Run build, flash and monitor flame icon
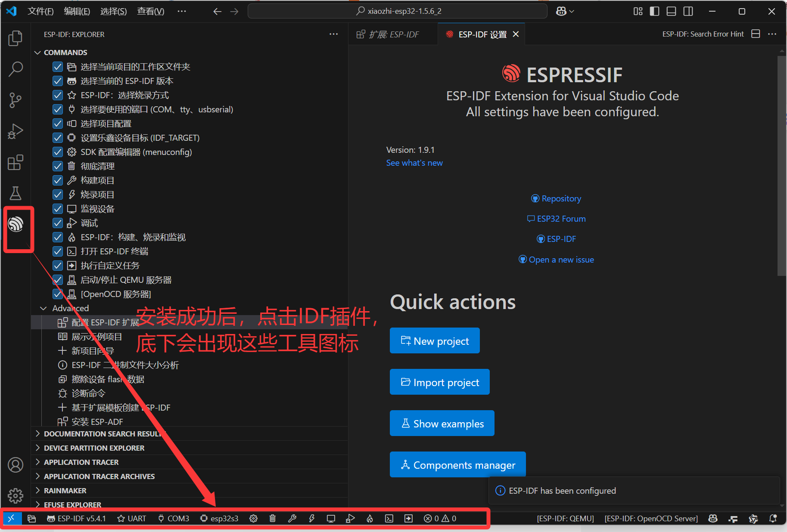The image size is (787, 532). [370, 518]
